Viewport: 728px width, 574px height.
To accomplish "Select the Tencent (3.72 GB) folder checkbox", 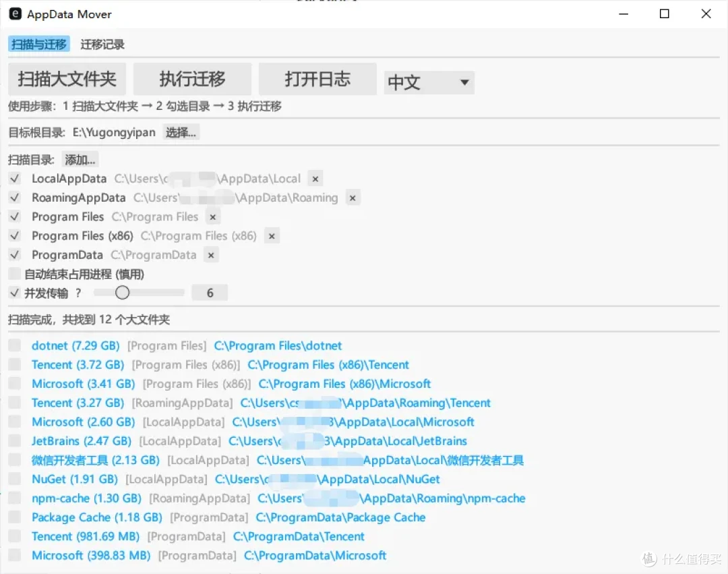I will coord(15,364).
